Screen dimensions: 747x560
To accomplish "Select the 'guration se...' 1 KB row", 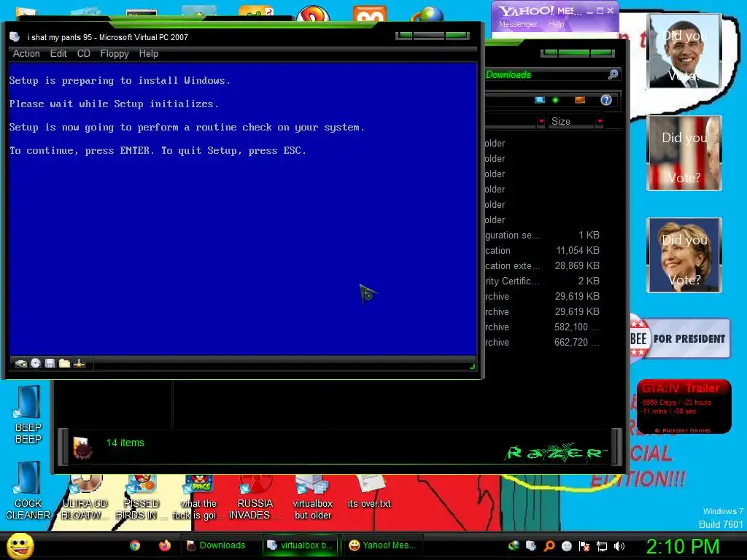I will coord(543,236).
